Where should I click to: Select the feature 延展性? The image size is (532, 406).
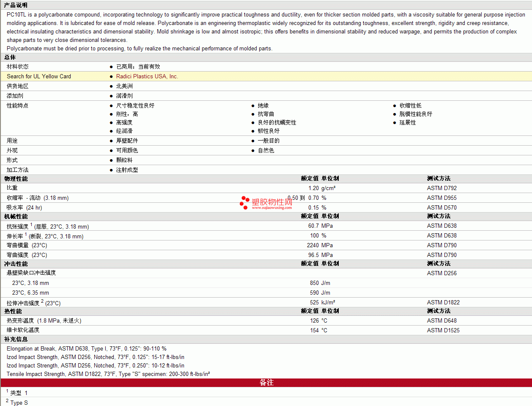pos(408,122)
